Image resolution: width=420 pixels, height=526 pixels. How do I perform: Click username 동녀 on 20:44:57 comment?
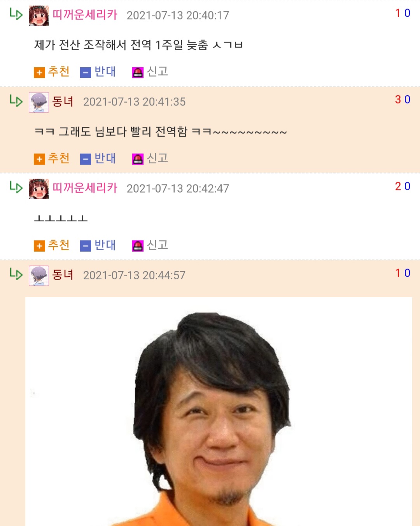pos(63,275)
